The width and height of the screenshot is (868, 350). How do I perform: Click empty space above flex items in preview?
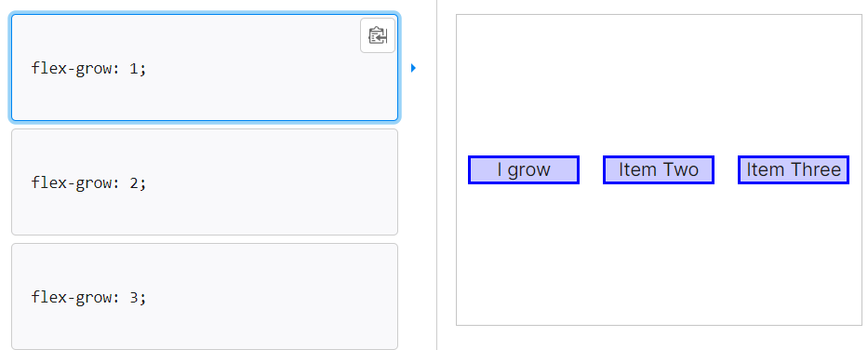(659, 83)
